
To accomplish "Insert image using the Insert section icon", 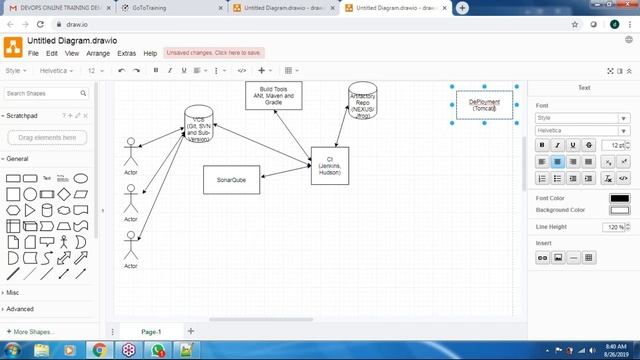I will pos(558,258).
